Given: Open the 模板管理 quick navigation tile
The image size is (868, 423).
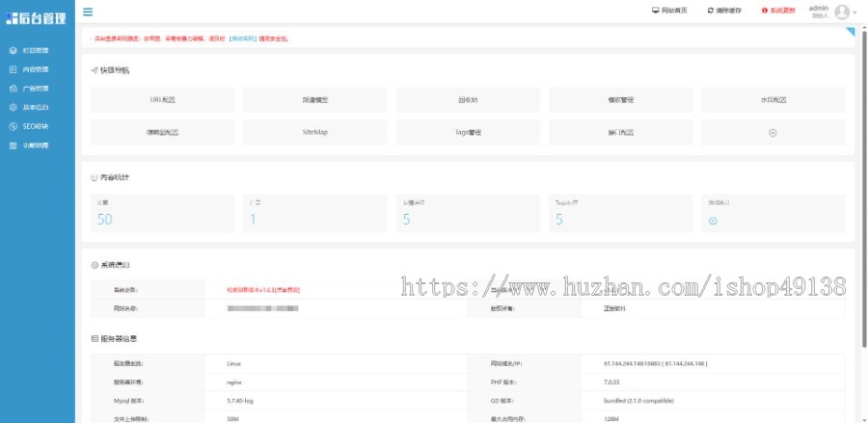Looking at the screenshot, I should pyautogui.click(x=620, y=100).
